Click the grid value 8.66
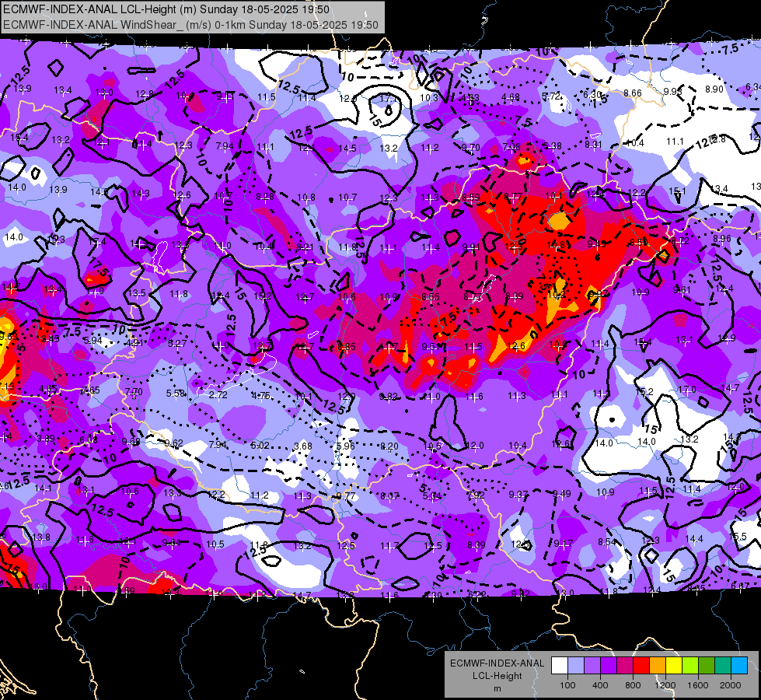761x700 pixels. [633, 93]
